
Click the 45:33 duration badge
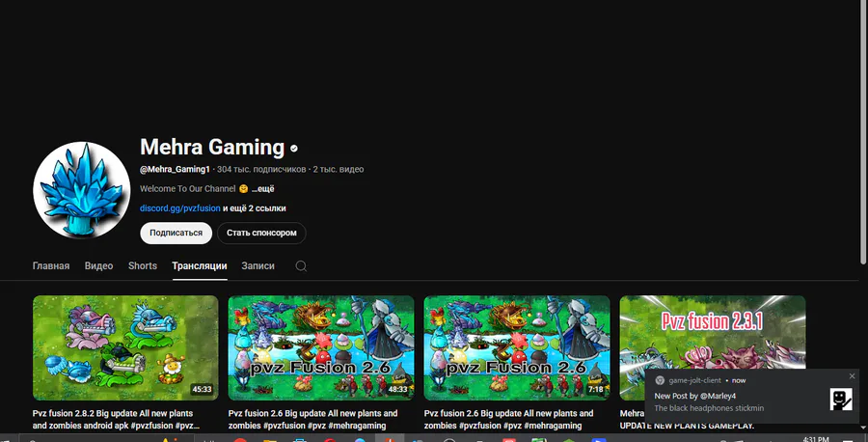203,389
